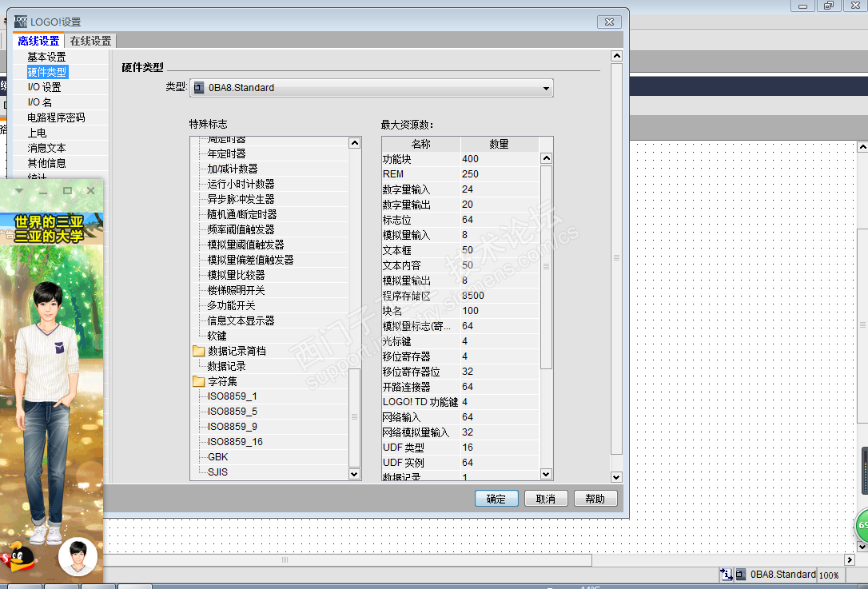Click the 100% zoom status bar entry

[829, 575]
